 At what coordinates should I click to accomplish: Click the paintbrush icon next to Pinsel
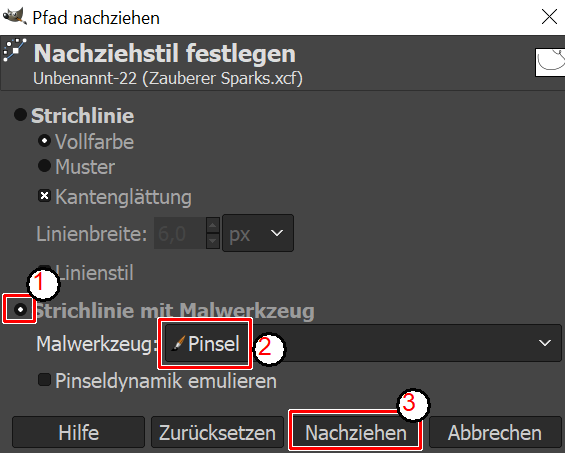pos(178,343)
